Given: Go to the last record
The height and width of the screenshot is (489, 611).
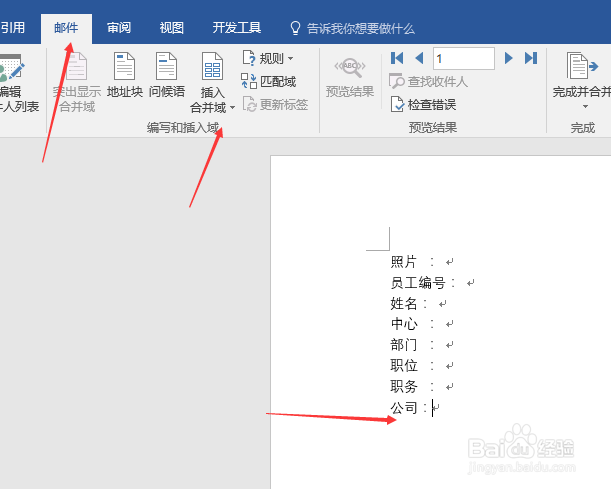Looking at the screenshot, I should [531, 58].
